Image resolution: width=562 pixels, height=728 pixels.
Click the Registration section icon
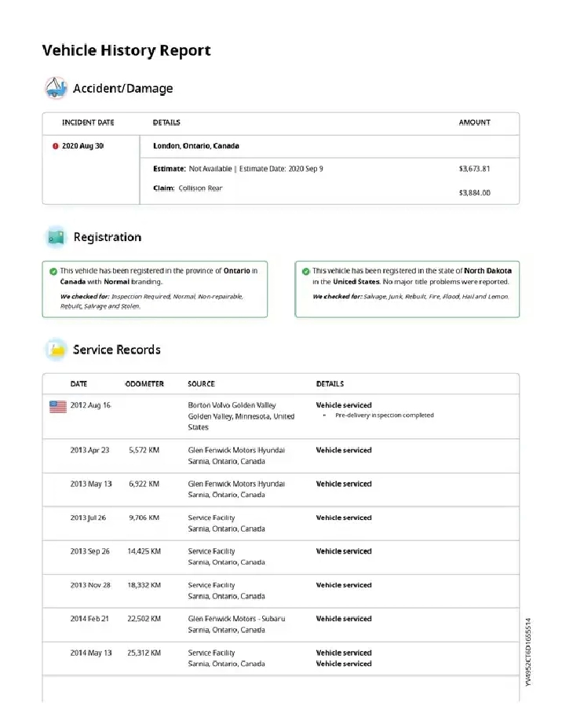tap(56, 236)
